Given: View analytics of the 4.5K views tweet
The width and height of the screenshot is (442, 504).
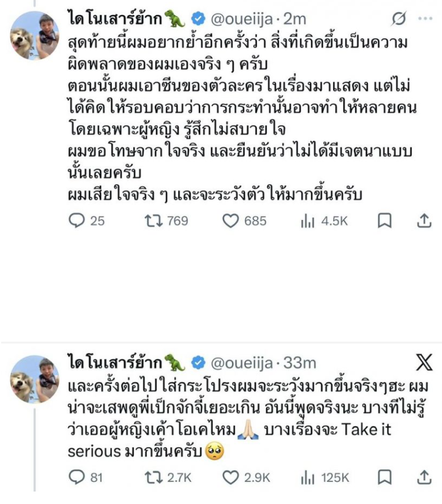Looking at the screenshot, I should [307, 222].
